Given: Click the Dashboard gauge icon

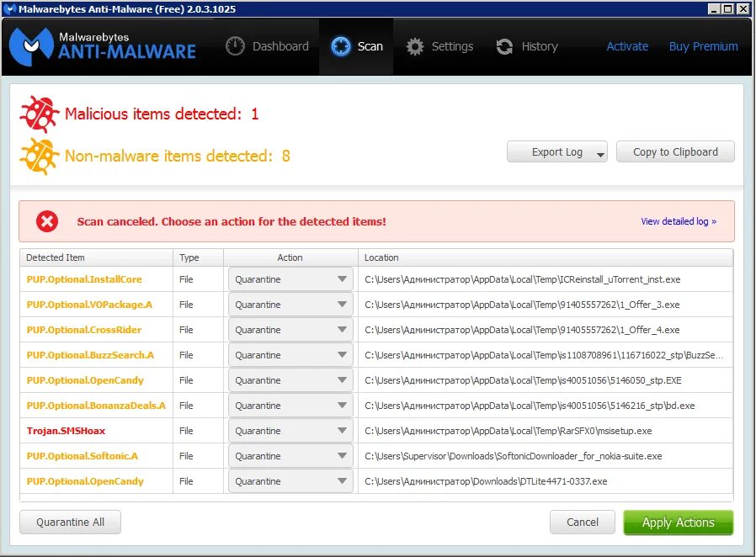Looking at the screenshot, I should 235,46.
